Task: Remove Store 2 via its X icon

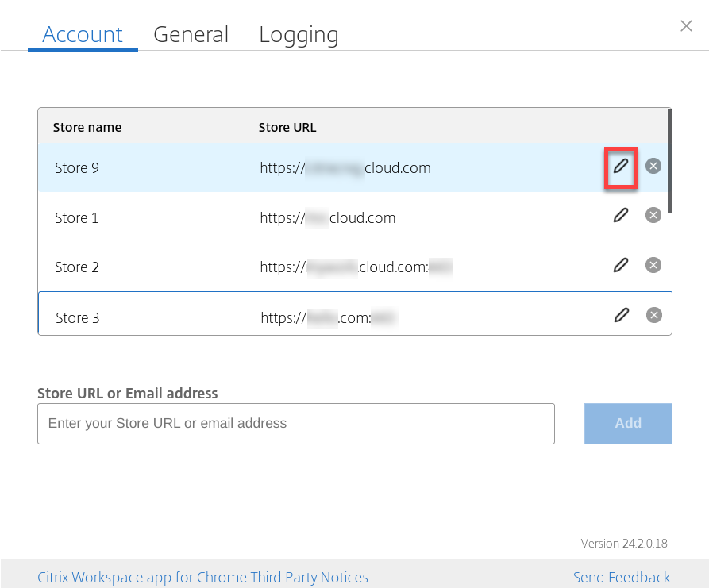Action: point(653,265)
